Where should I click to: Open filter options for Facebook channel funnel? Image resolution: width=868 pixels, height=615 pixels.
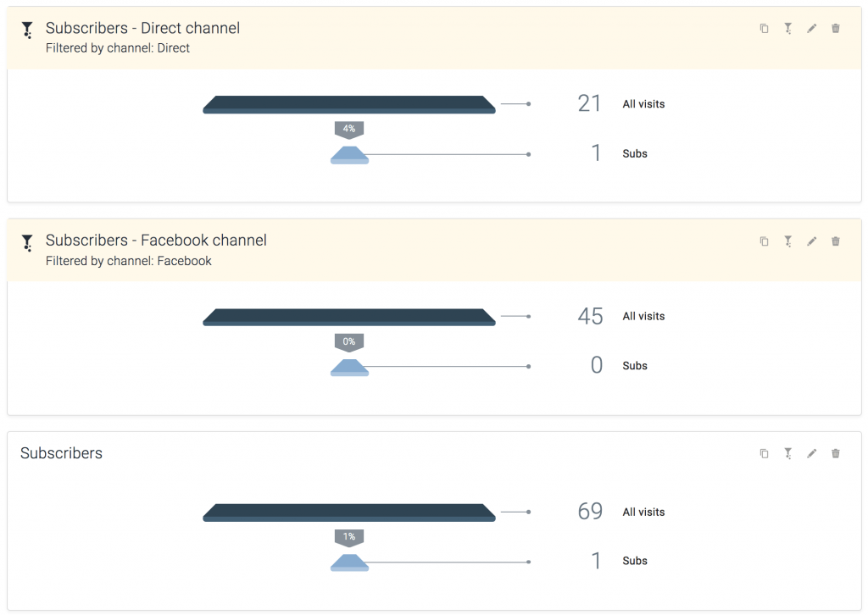(787, 241)
